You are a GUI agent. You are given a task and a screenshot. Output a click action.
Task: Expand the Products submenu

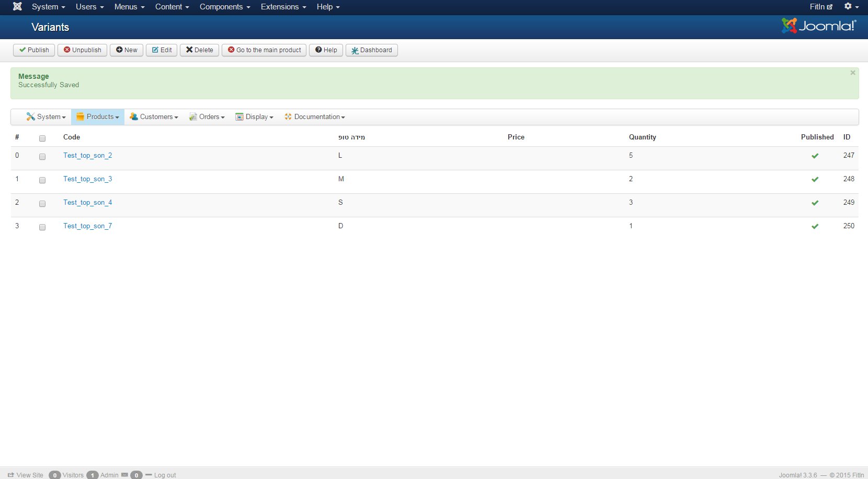pos(98,117)
